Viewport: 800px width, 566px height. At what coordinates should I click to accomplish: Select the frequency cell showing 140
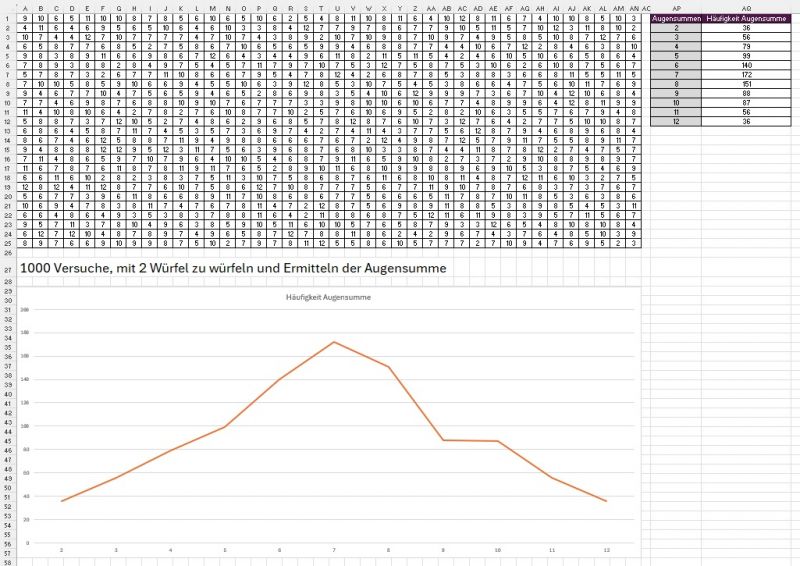(742, 65)
